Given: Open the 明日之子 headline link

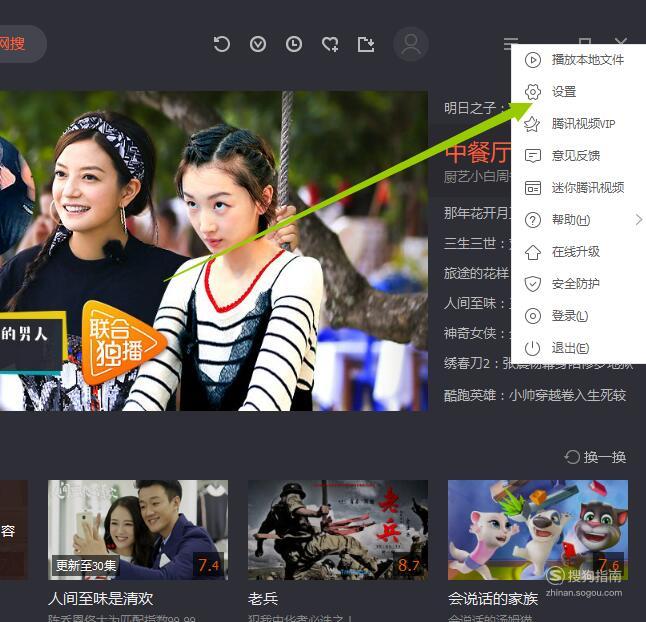Looking at the screenshot, I should [474, 108].
